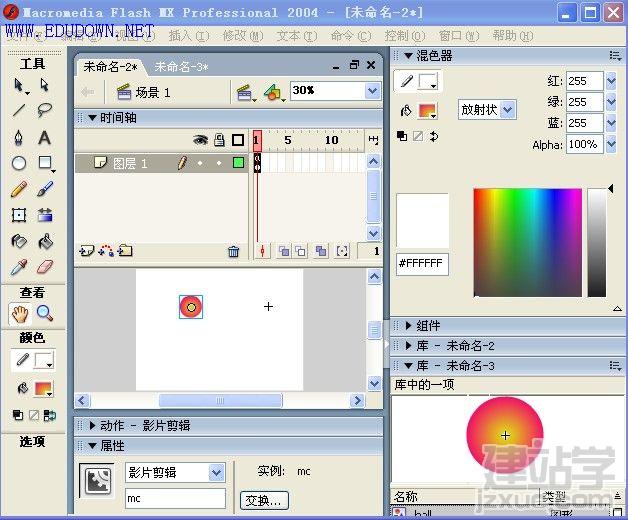The image size is (628, 520).
Task: Expand the 组件 panel
Action: [409, 325]
